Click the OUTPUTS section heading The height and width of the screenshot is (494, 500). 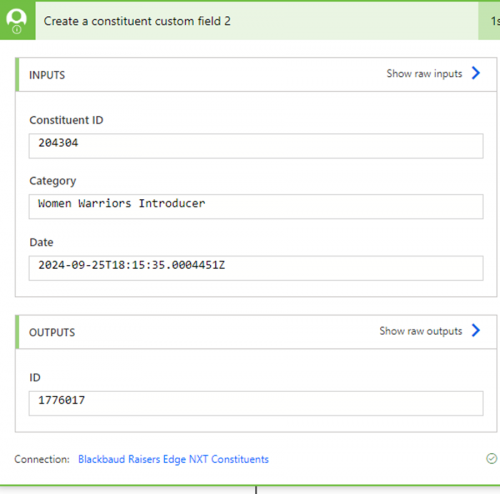point(52,332)
